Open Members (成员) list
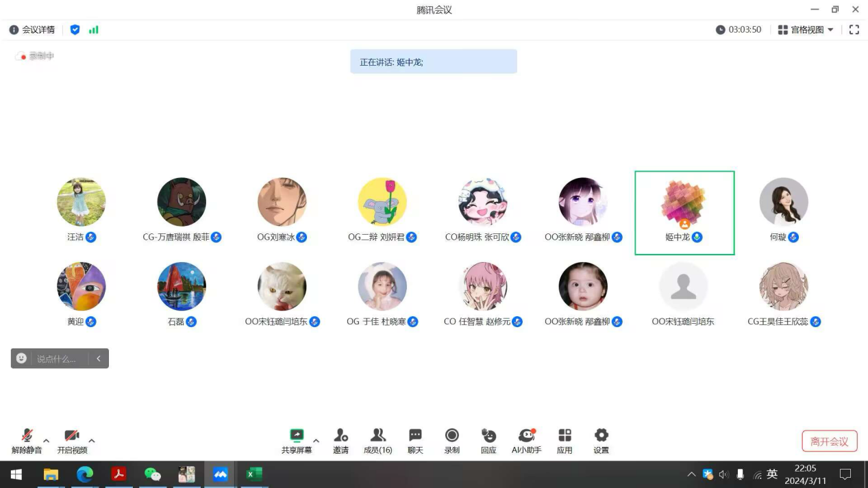This screenshot has height=488, width=868. pyautogui.click(x=377, y=436)
